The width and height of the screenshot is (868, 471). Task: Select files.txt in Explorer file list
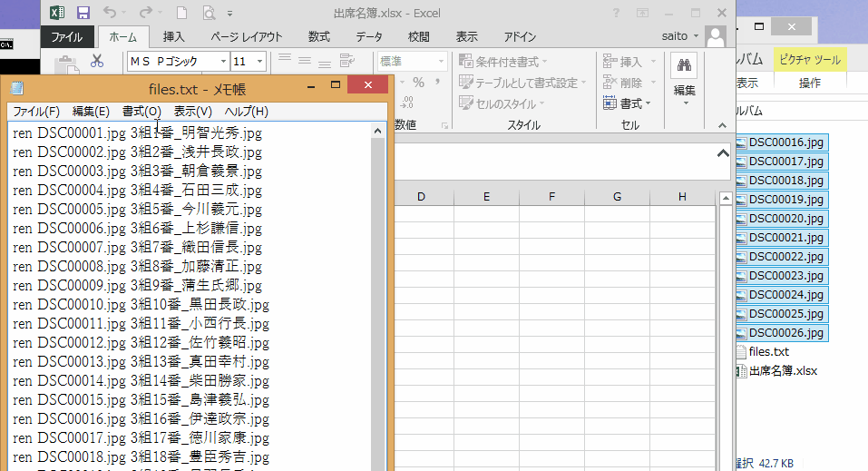pos(769,352)
